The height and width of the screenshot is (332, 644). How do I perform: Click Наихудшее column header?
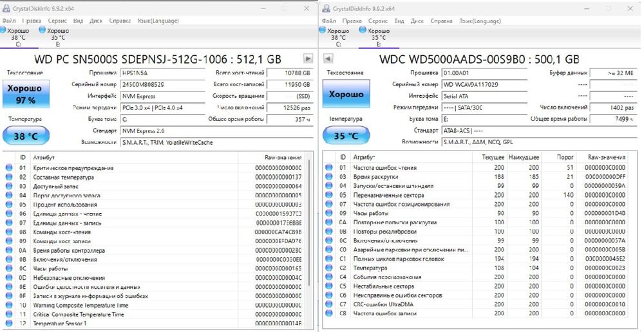coord(523,157)
